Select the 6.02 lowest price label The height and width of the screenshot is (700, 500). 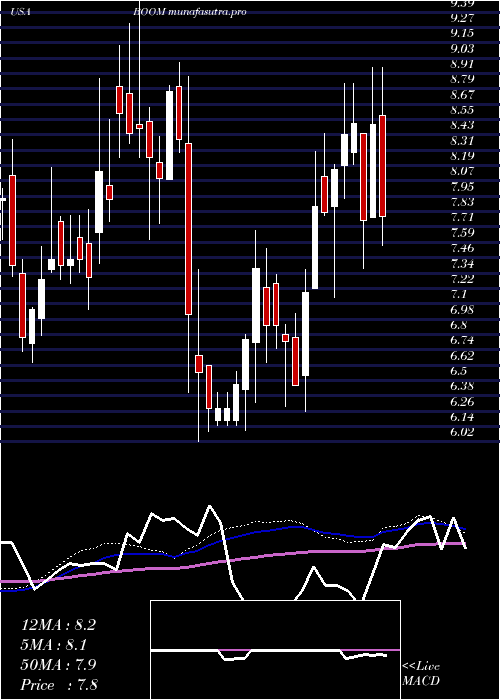pyautogui.click(x=462, y=432)
